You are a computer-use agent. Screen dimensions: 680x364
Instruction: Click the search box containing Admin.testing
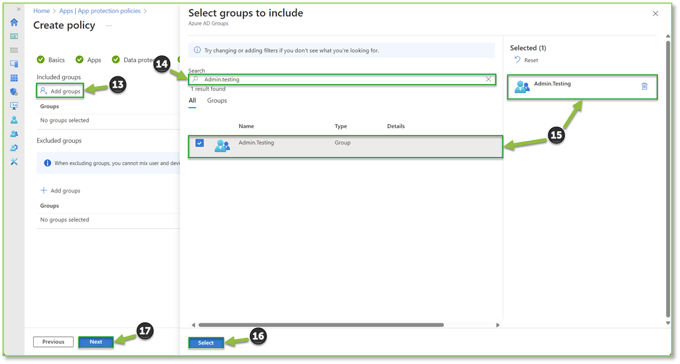342,79
